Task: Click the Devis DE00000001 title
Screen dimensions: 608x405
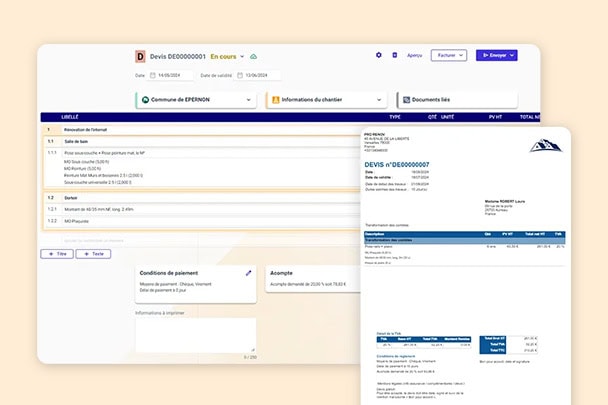Action: pos(178,56)
